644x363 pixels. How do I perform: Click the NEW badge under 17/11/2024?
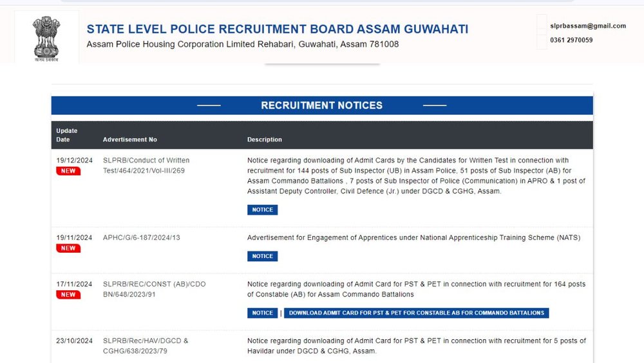click(68, 295)
